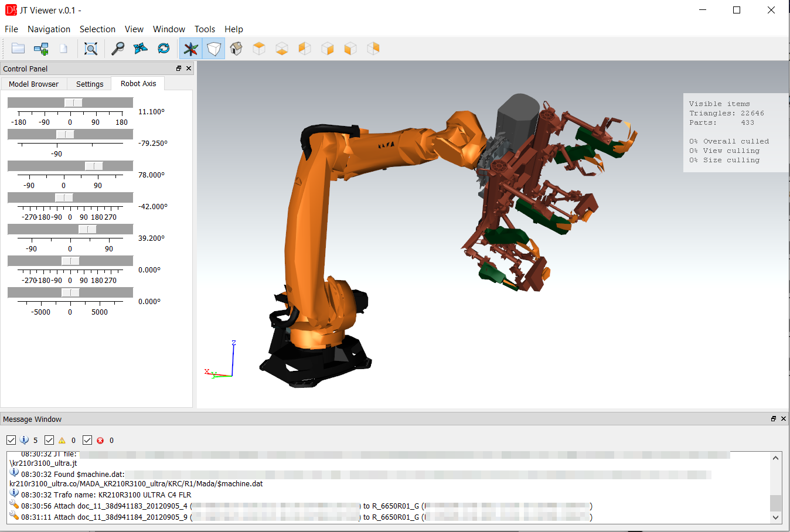Click the add model icon with green plus
790x532 pixels.
(41, 49)
